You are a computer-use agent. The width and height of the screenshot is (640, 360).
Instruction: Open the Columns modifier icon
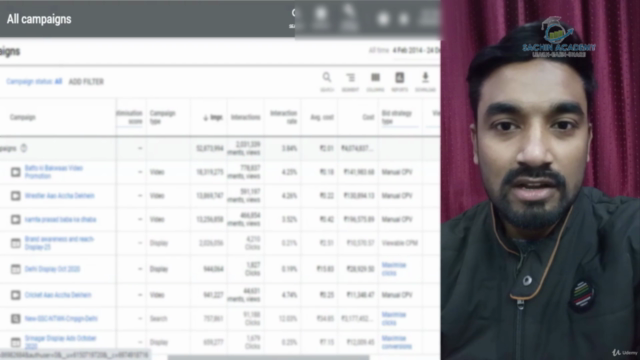pyautogui.click(x=375, y=82)
